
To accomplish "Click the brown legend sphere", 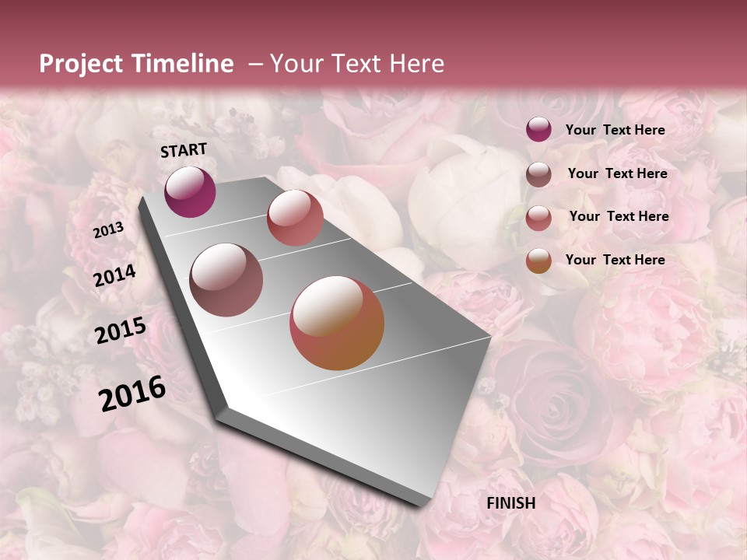I will click(538, 173).
